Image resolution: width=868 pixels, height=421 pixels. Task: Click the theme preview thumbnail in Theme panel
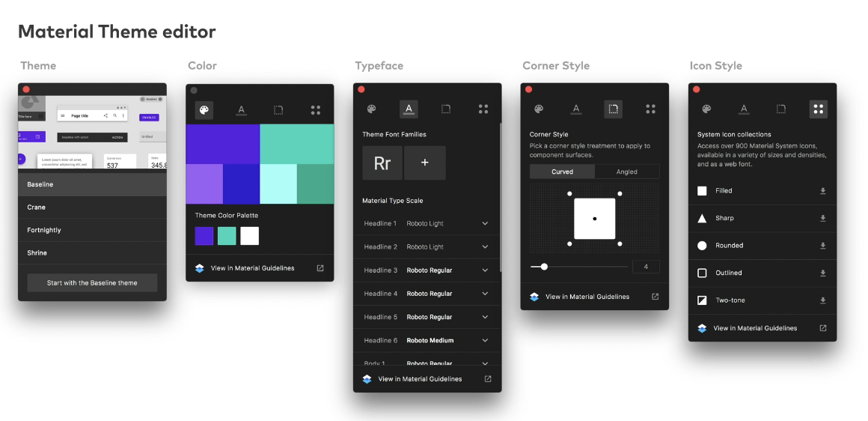click(93, 132)
